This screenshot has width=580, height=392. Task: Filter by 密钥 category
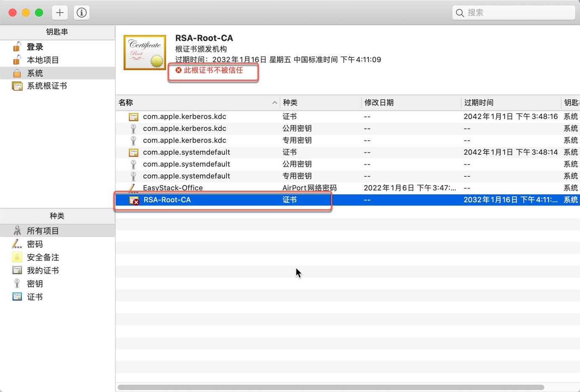click(35, 284)
